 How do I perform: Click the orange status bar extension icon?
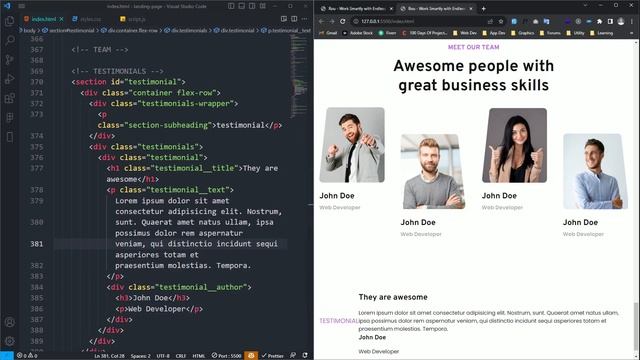coord(251,356)
